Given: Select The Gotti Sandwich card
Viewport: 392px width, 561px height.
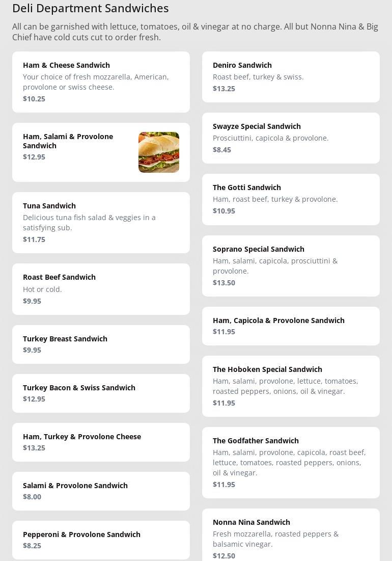Looking at the screenshot, I should click(x=291, y=199).
